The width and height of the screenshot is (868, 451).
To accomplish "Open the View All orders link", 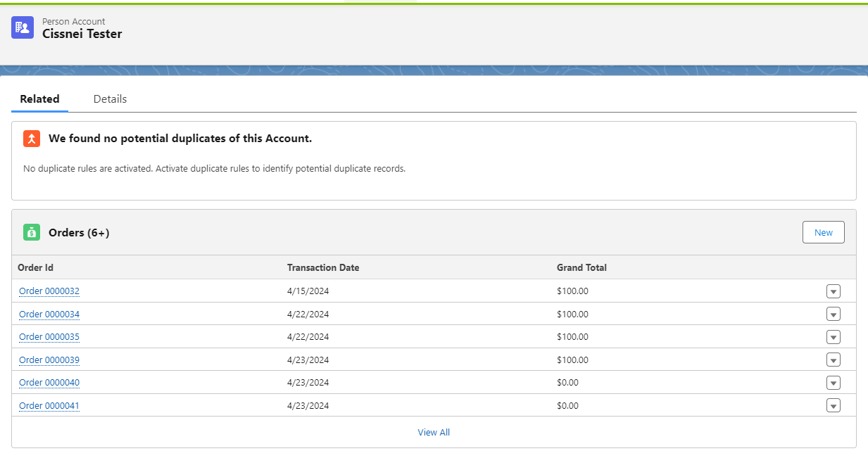I will click(x=434, y=432).
